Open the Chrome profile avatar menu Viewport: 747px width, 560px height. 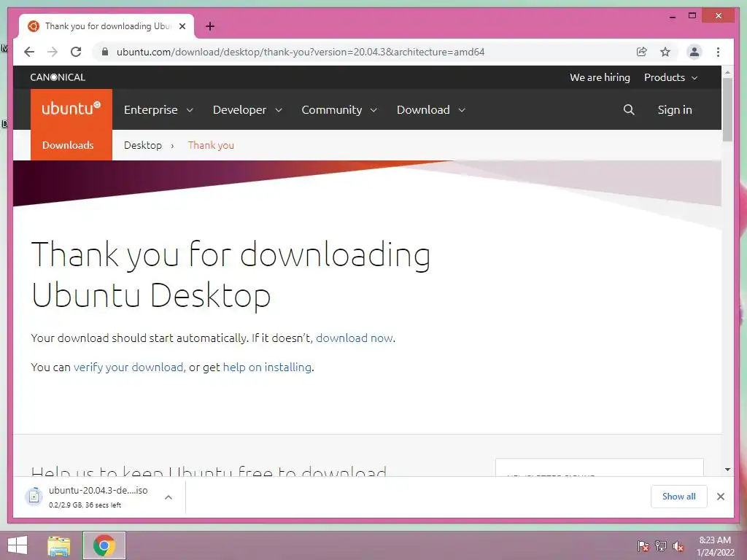pyautogui.click(x=694, y=52)
